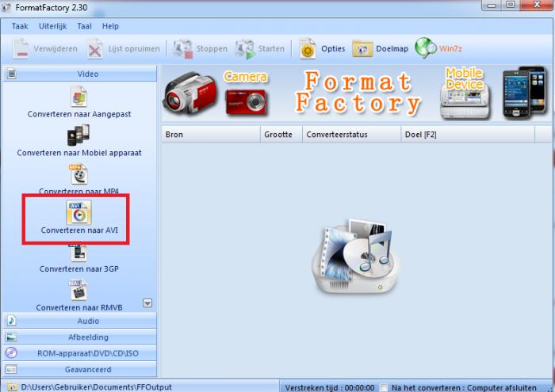Click the red camcorder banner image

(x=190, y=93)
